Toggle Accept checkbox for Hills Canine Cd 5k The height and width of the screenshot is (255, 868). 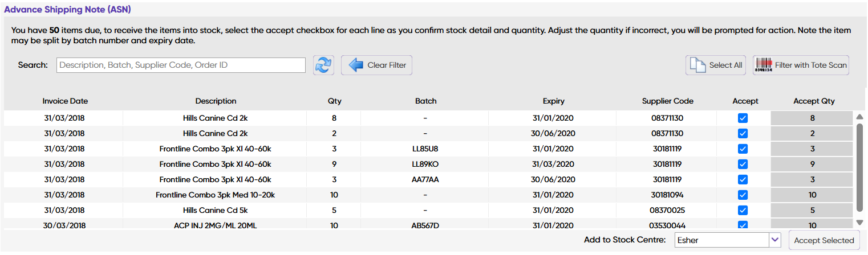pos(743,211)
